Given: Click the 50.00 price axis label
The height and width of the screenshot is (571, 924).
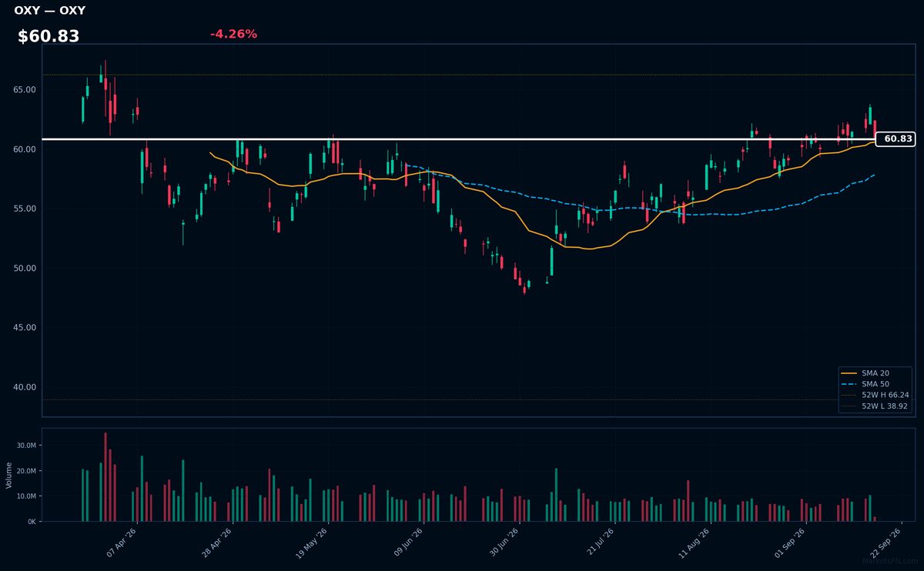Looking at the screenshot, I should 25,268.
